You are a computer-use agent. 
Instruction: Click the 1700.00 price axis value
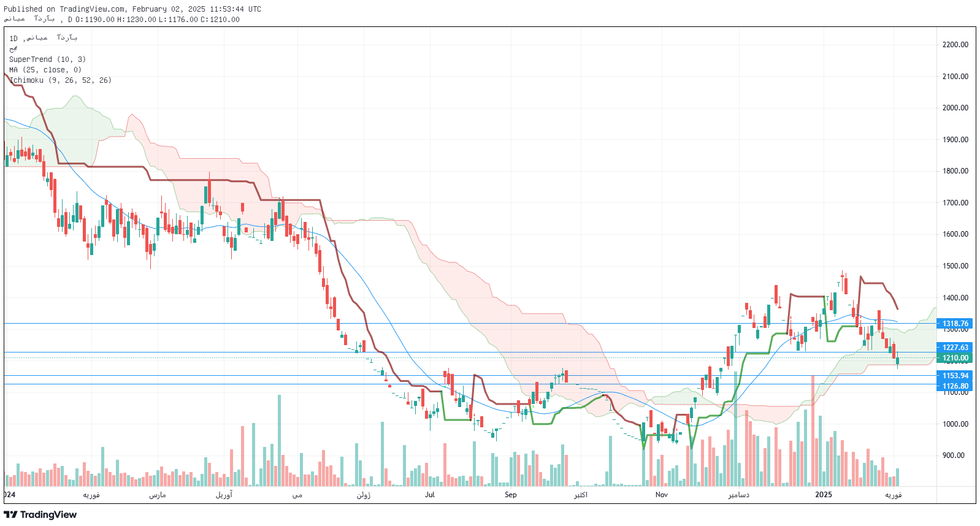[955, 203]
